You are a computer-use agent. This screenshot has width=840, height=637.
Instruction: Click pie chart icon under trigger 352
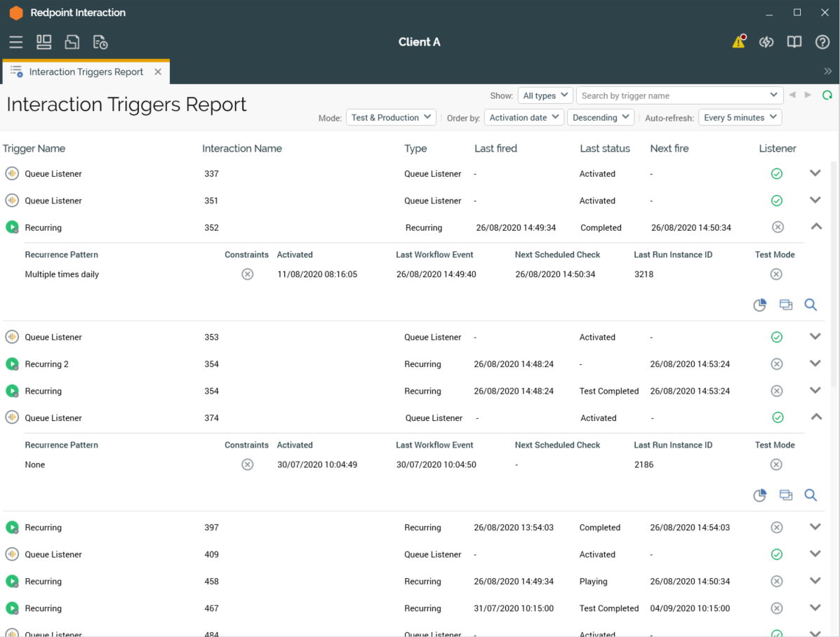coord(759,305)
